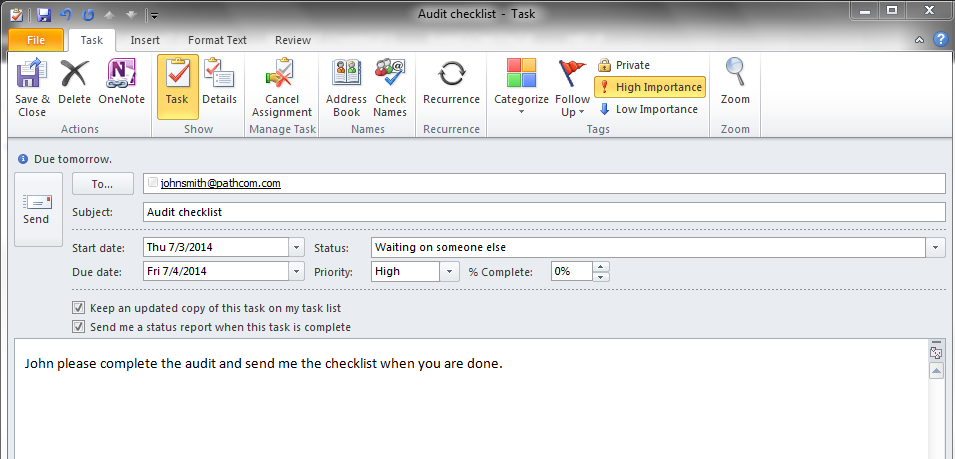Click the Priority field showing High

click(x=406, y=272)
